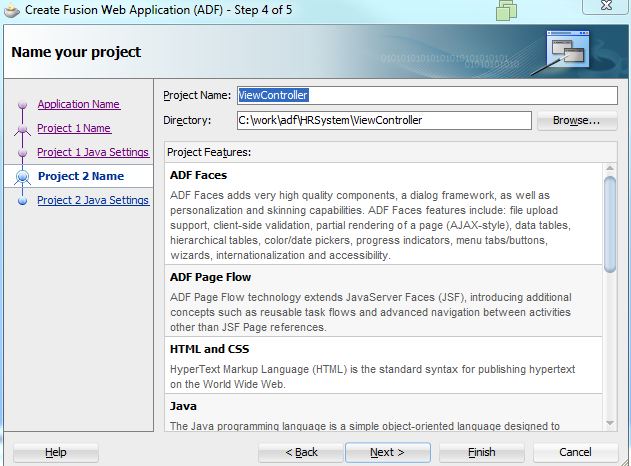
Task: Go back with the Back button
Action: click(301, 452)
